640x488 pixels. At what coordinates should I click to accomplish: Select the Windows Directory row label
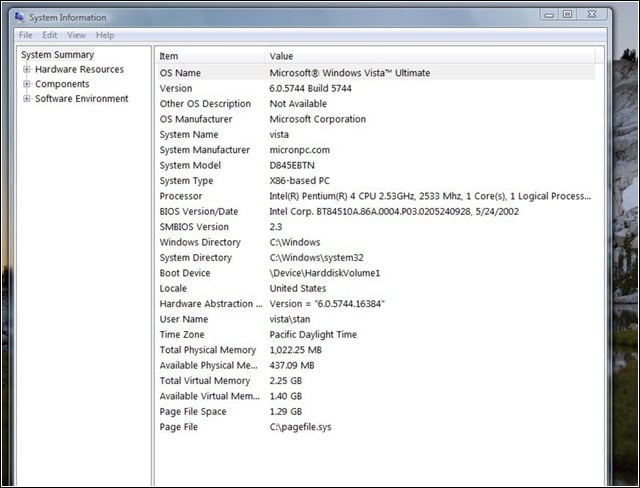tap(200, 242)
